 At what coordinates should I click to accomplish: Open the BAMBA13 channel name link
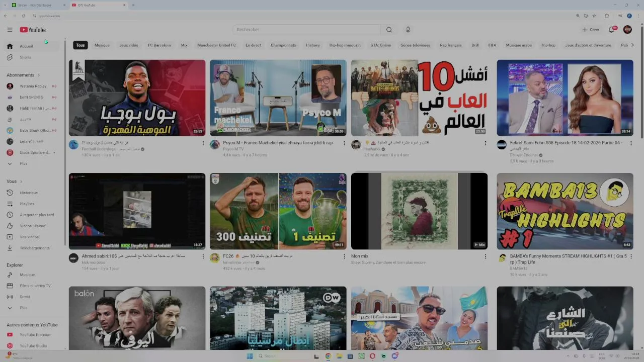click(519, 268)
